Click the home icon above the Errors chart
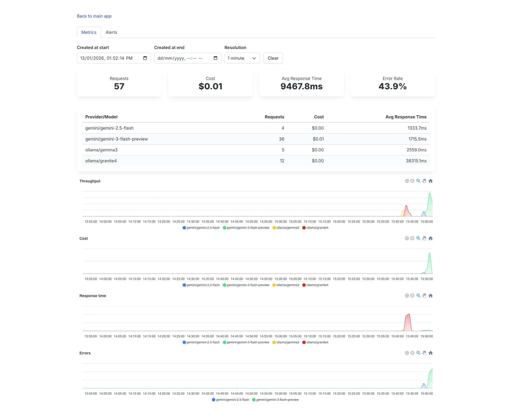 (x=431, y=353)
